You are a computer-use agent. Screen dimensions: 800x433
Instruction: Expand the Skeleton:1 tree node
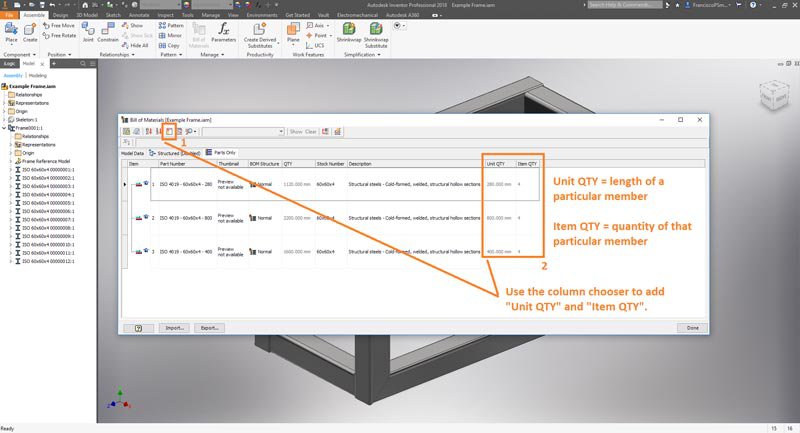[4, 120]
